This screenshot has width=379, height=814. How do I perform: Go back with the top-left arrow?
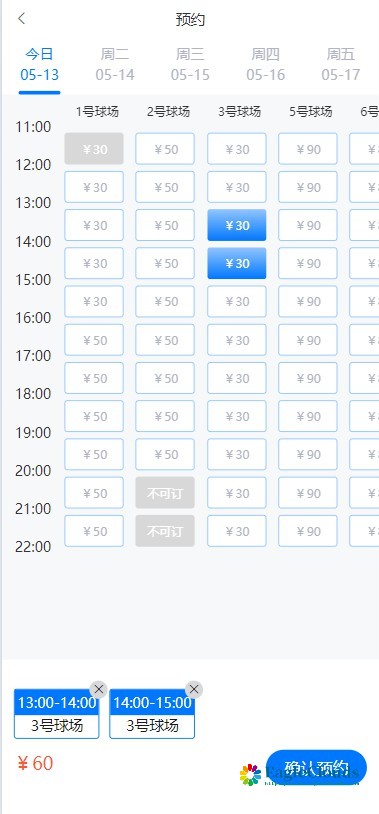[21, 19]
